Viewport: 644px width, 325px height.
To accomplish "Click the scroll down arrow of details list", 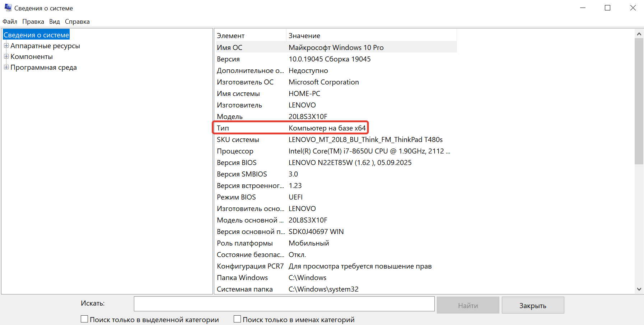I will 639,289.
